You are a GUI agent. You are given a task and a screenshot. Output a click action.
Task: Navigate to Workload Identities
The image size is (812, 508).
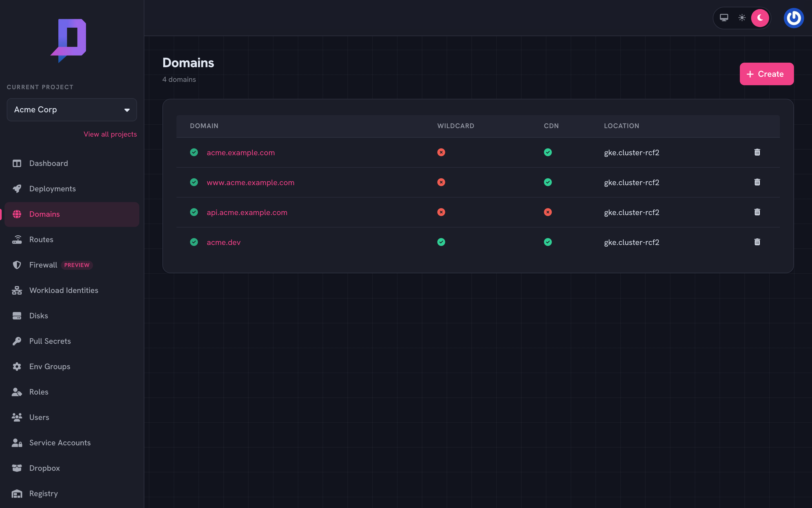pyautogui.click(x=72, y=290)
